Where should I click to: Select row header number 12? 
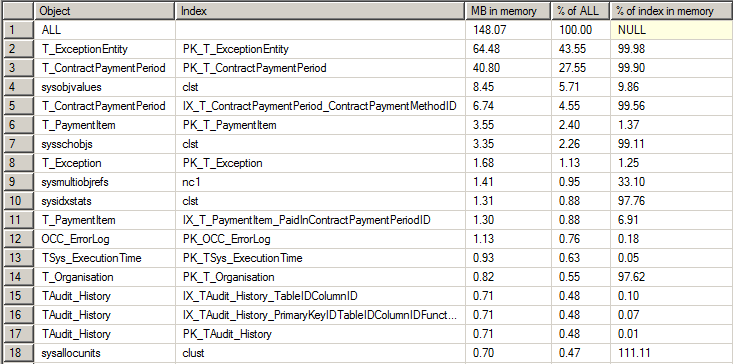(18, 239)
